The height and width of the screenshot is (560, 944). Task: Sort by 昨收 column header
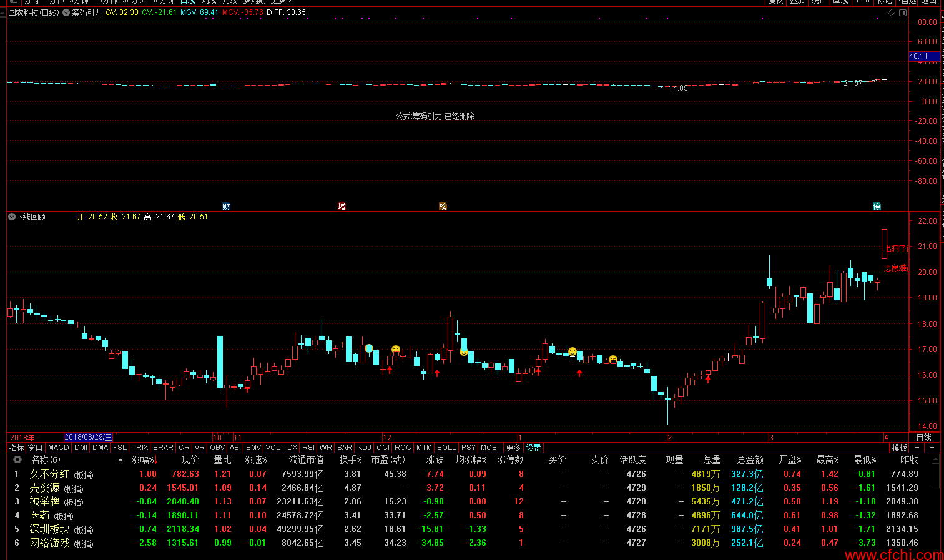click(909, 459)
